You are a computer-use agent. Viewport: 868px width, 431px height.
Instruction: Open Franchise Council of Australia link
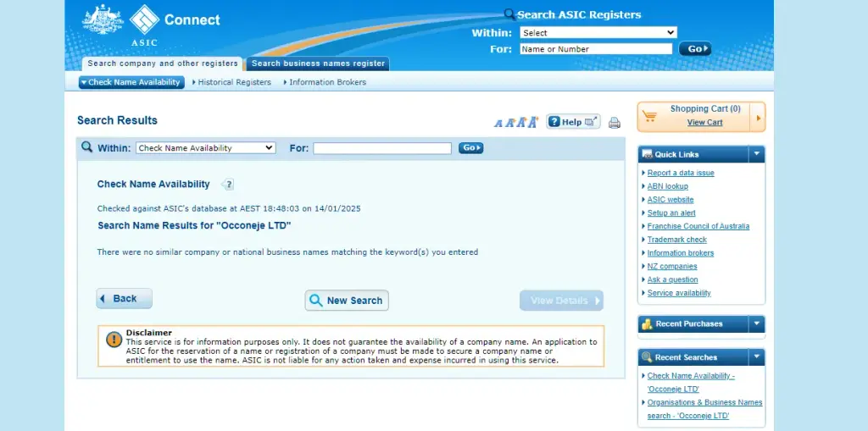tap(698, 226)
